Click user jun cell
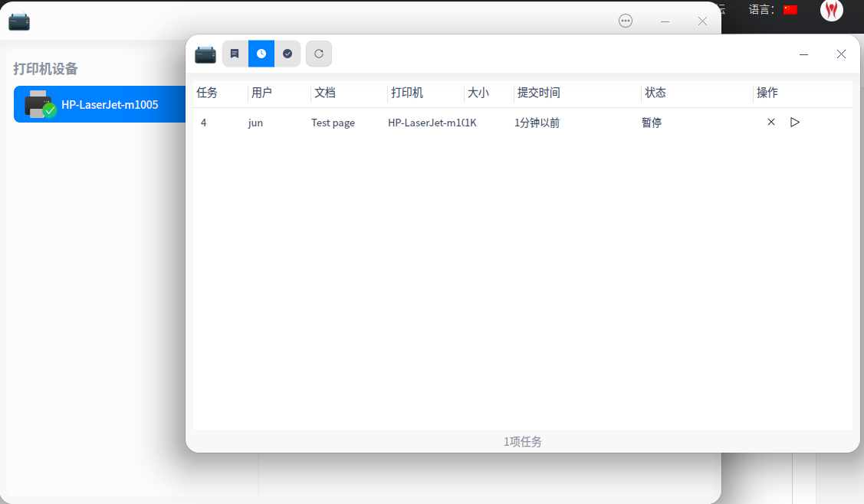The image size is (864, 504). (255, 123)
